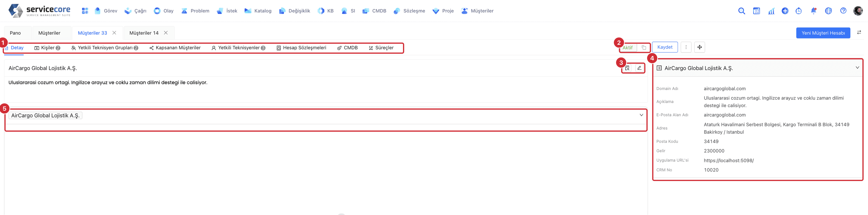Switch to the Kapsanan Müşteriler tab
This screenshot has height=215, width=868.
pyautogui.click(x=175, y=48)
